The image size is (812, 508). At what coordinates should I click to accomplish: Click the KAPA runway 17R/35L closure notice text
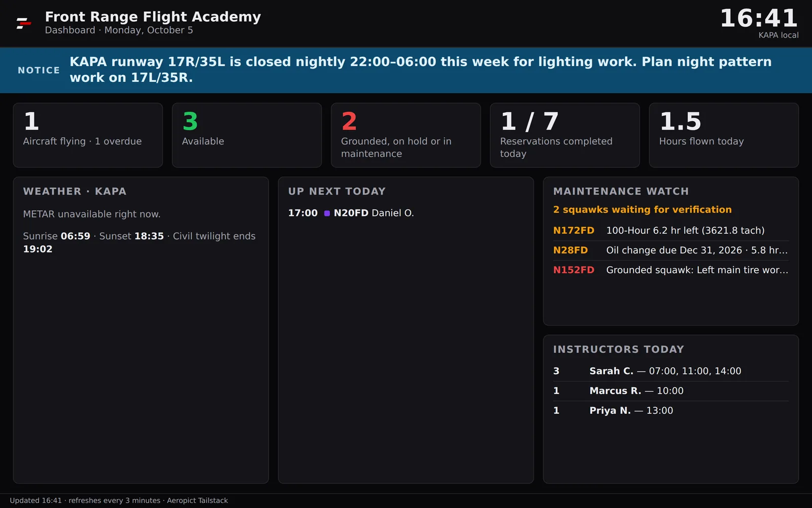pyautogui.click(x=420, y=70)
